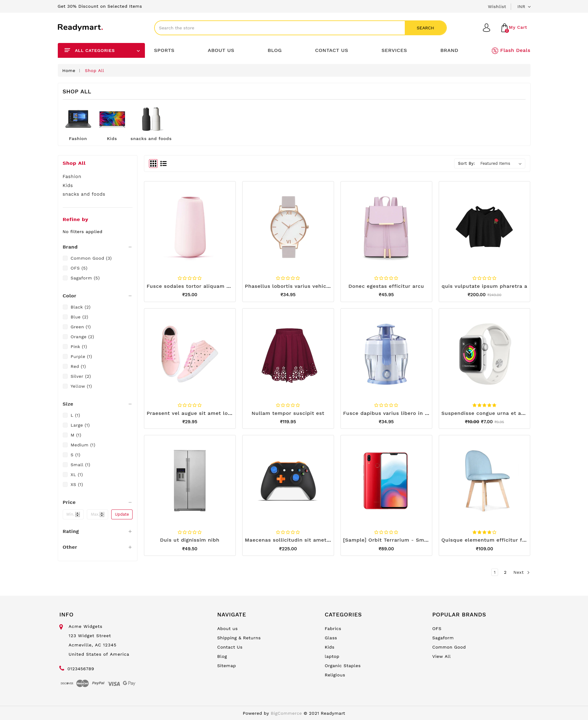588x720 pixels.
Task: Click the price filter Update button
Action: tap(122, 514)
